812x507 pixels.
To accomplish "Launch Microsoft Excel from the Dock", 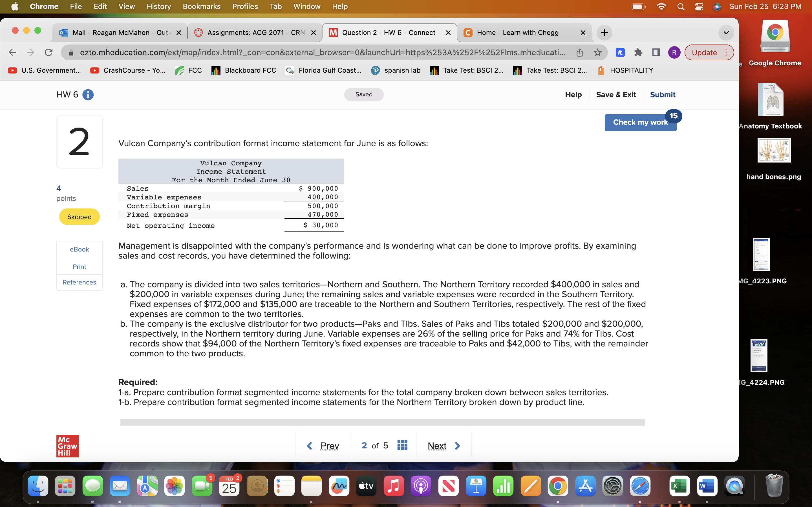I will point(680,485).
